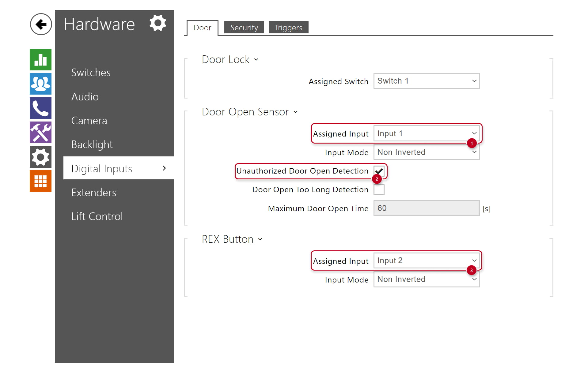
Task: Click the Door Open Too Long Detection label
Action: coord(310,190)
